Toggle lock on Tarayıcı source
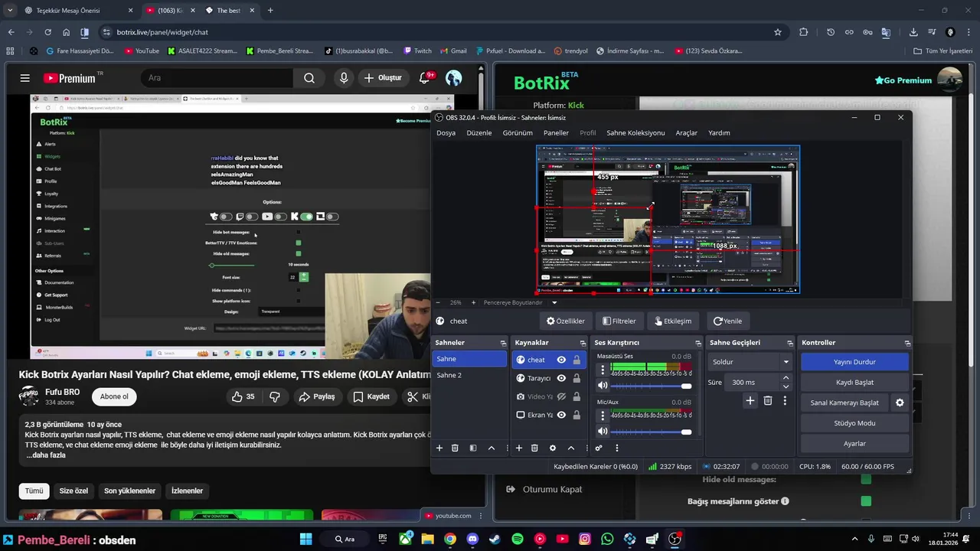This screenshot has height=551, width=980. click(x=576, y=378)
